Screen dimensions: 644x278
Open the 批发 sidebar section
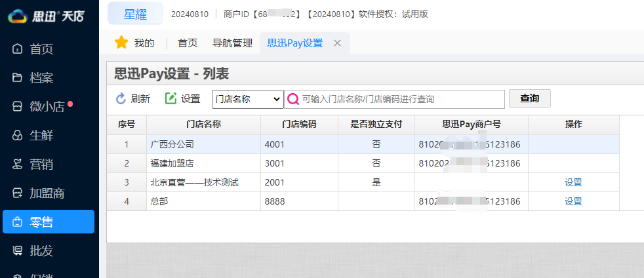point(49,250)
